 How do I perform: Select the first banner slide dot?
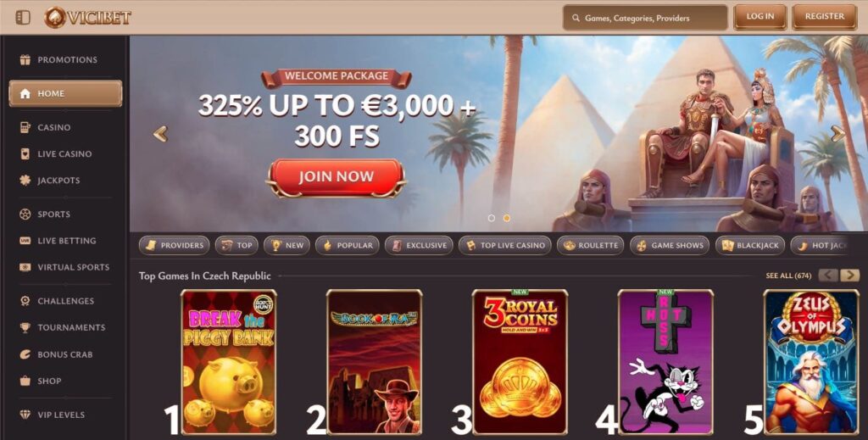tap(491, 218)
